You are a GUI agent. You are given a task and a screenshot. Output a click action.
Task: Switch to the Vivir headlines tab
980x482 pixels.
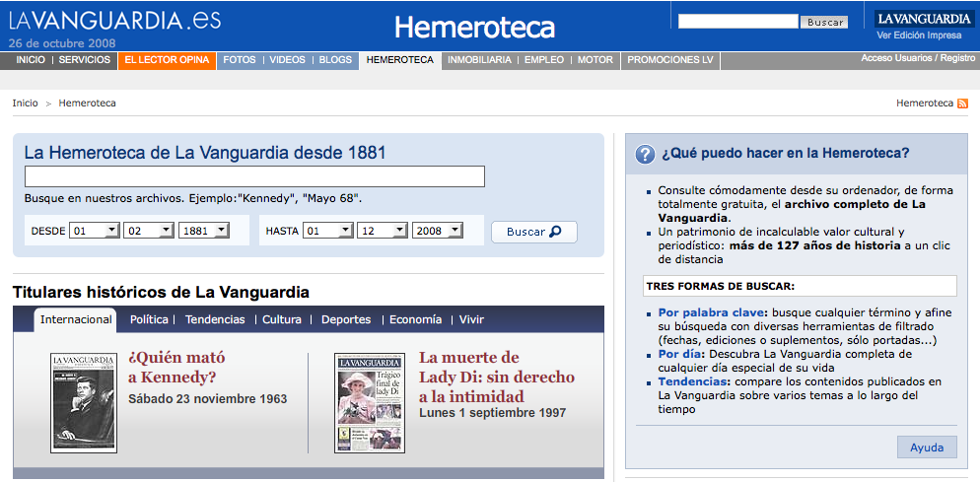pyautogui.click(x=472, y=319)
